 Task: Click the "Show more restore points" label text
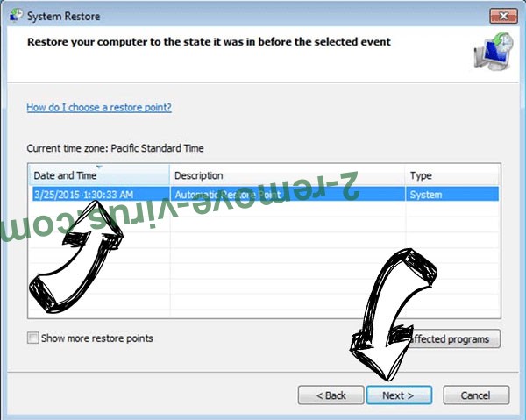(x=97, y=338)
